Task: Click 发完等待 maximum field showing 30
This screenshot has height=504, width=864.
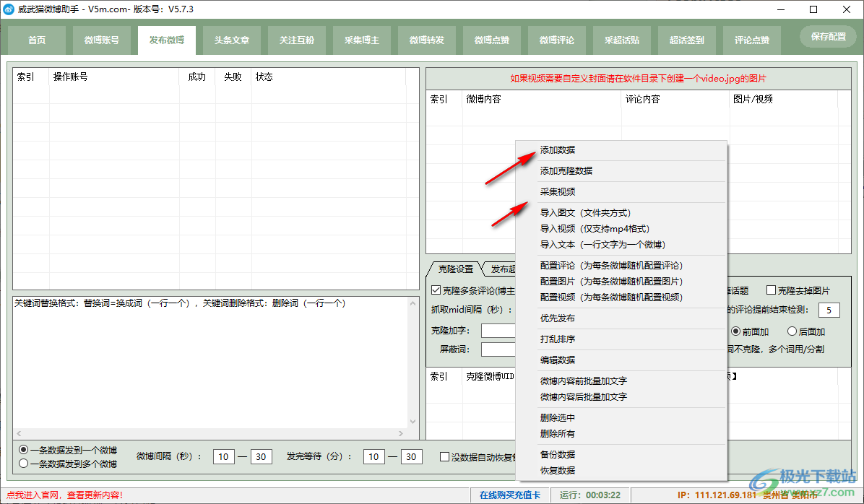Action: (412, 456)
